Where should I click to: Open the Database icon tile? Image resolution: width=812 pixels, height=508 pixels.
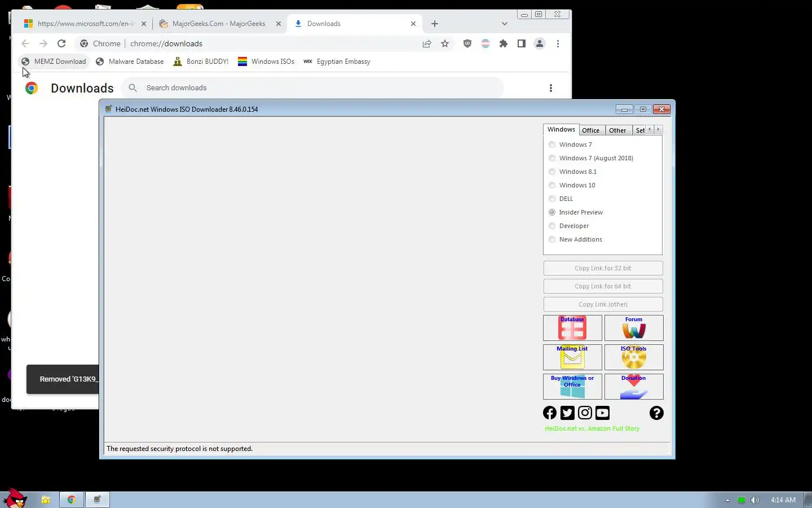572,328
